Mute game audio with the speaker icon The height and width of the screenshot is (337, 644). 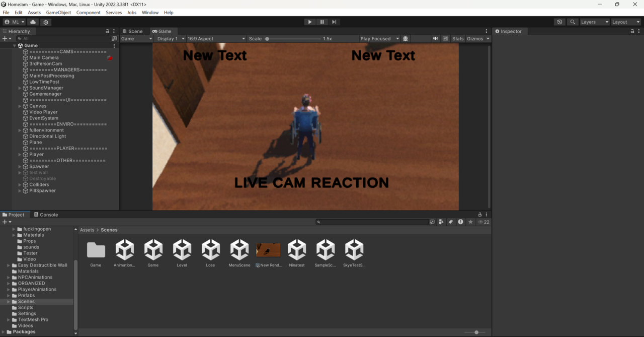[436, 39]
